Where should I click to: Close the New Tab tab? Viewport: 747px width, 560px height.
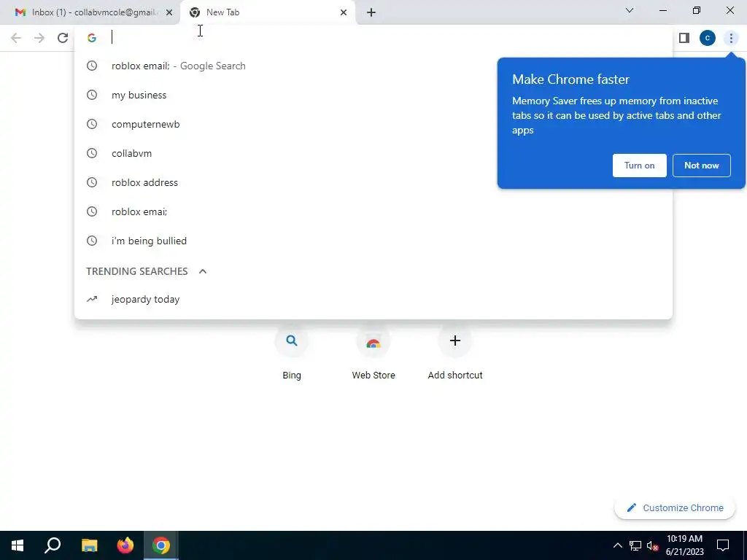(x=344, y=12)
